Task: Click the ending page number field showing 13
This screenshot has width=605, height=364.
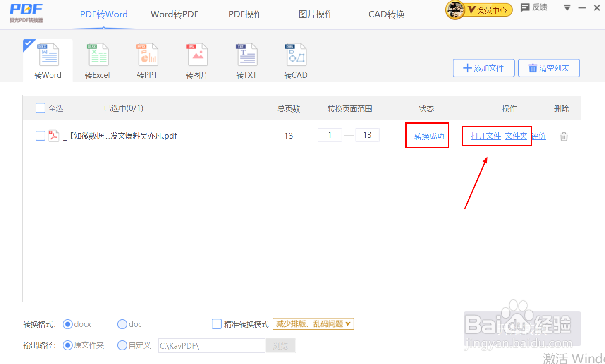Action: 366,135
